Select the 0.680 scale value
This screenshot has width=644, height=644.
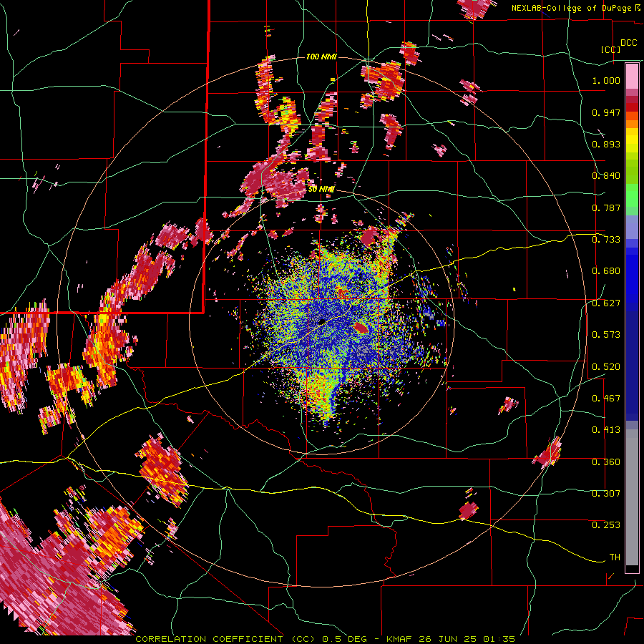[606, 271]
